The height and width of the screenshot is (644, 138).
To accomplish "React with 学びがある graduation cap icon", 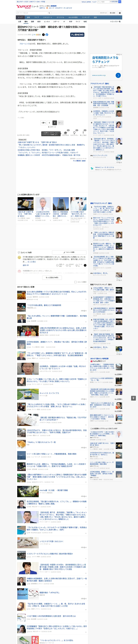I will (66, 133).
